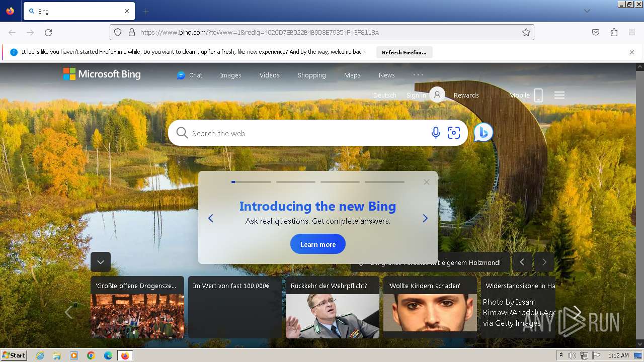Show hidden tray icons arrow
The image size is (644, 362).
click(561, 355)
